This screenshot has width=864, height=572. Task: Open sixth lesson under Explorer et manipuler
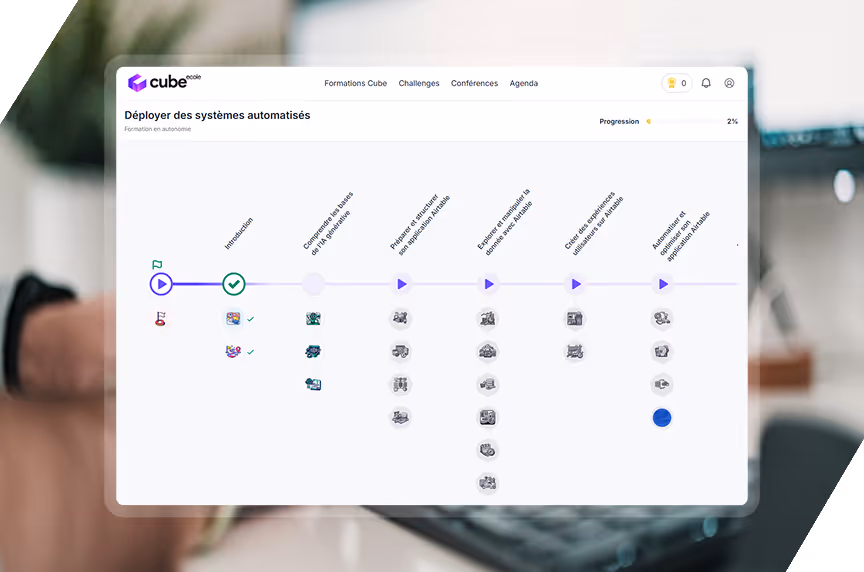click(x=488, y=483)
